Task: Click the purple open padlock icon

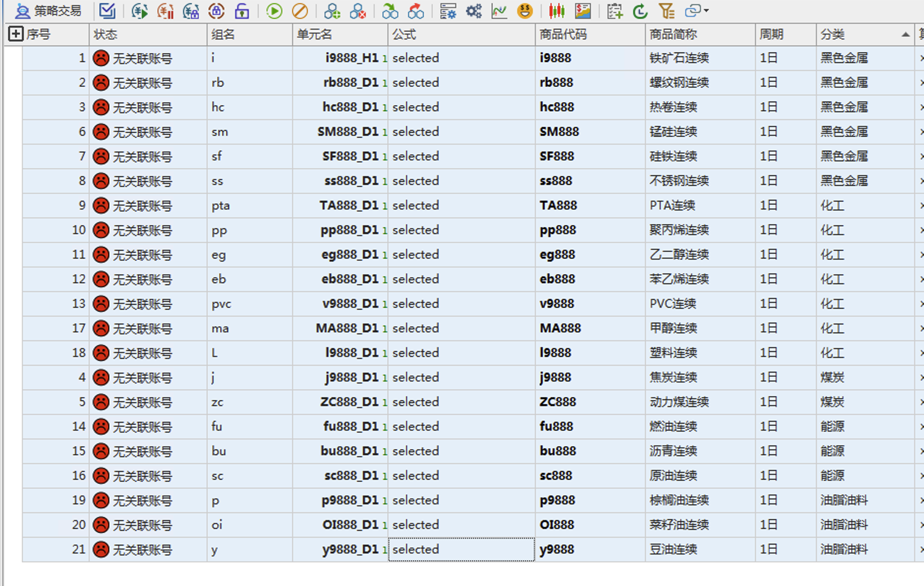Action: (x=242, y=10)
